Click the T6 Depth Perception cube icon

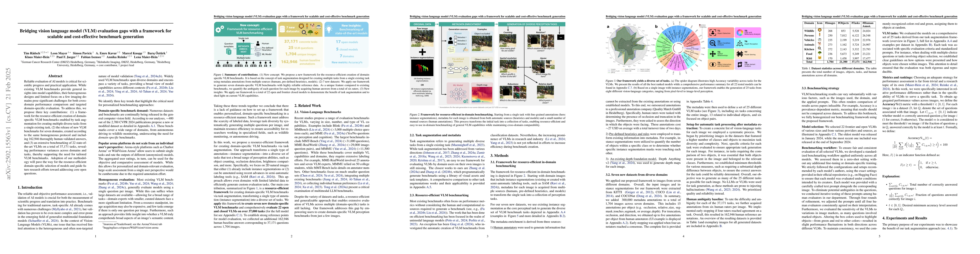(740, 43)
